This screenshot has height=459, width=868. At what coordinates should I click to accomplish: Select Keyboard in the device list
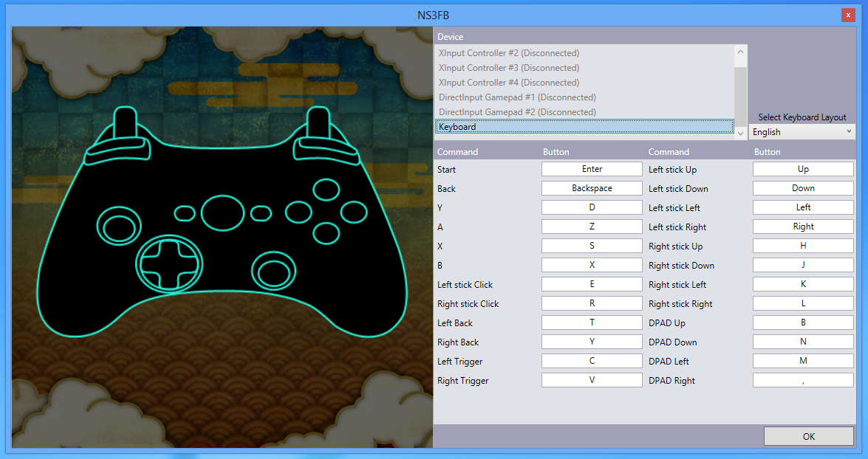[x=584, y=127]
